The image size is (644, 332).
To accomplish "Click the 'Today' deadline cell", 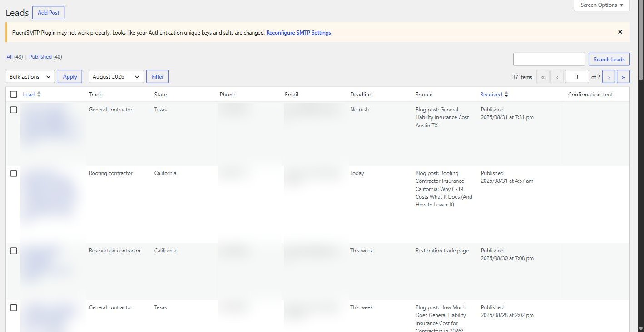I will 357,173.
